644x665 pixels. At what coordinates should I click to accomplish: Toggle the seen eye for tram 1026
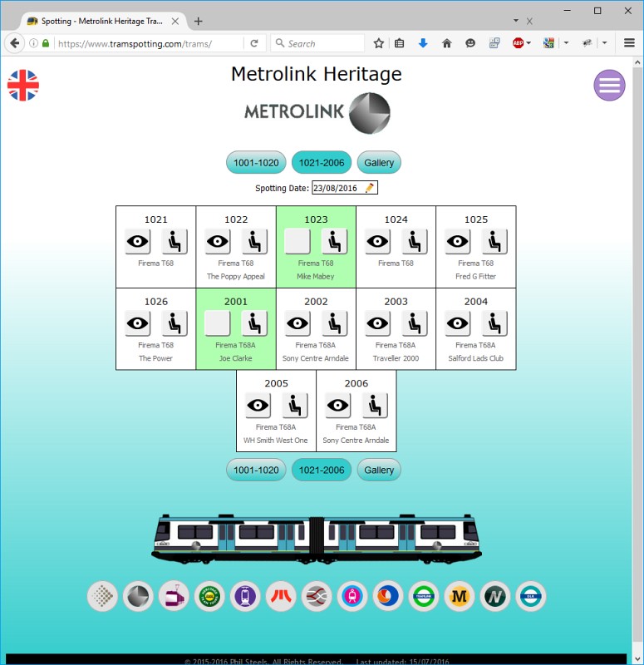click(138, 323)
